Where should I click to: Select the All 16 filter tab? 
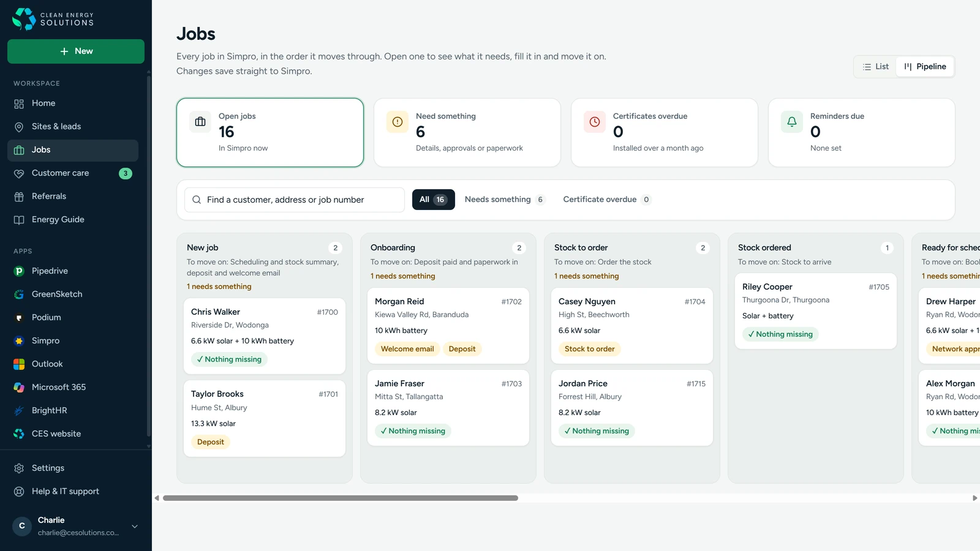pos(434,200)
